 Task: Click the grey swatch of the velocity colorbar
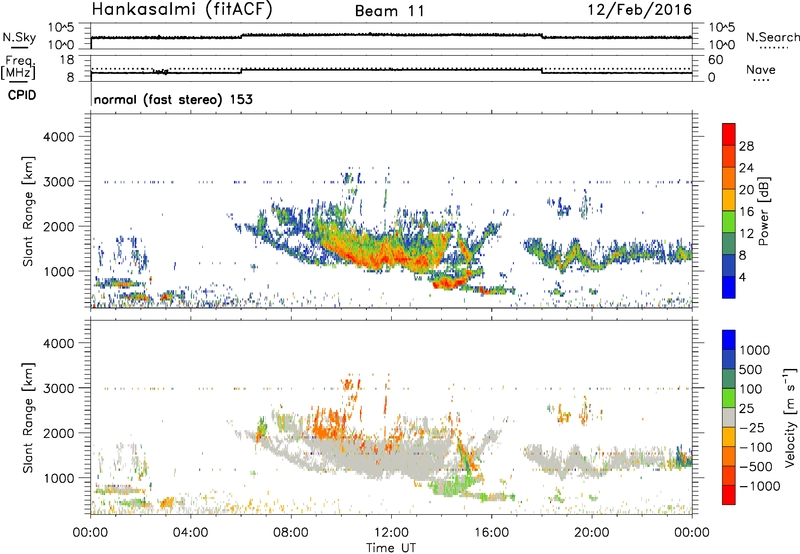pyautogui.click(x=729, y=417)
